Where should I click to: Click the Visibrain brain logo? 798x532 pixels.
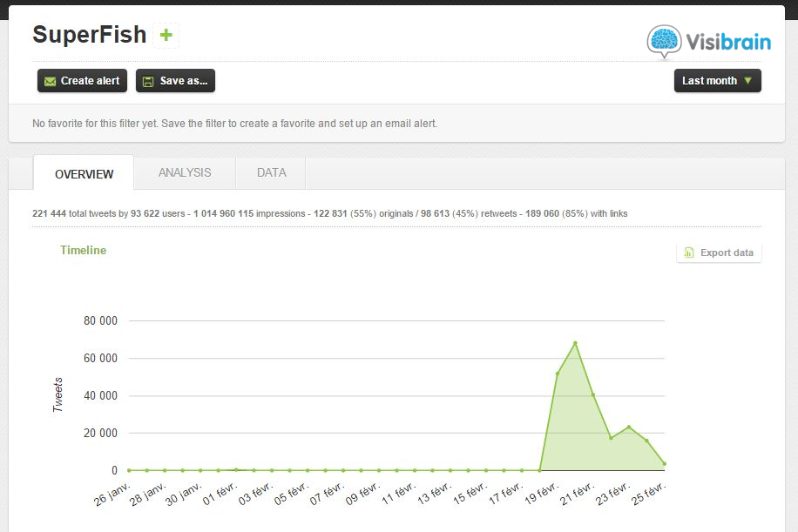coord(664,42)
